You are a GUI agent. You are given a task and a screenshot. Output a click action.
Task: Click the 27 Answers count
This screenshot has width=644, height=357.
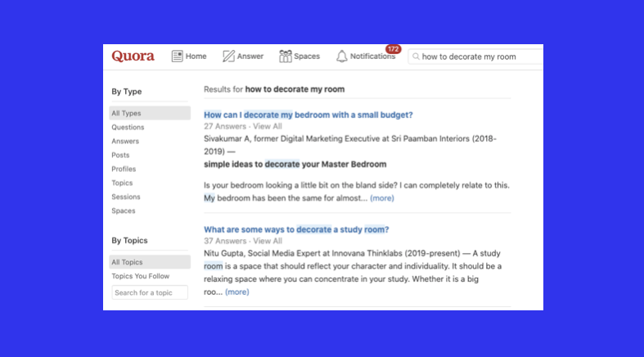pyautogui.click(x=225, y=127)
